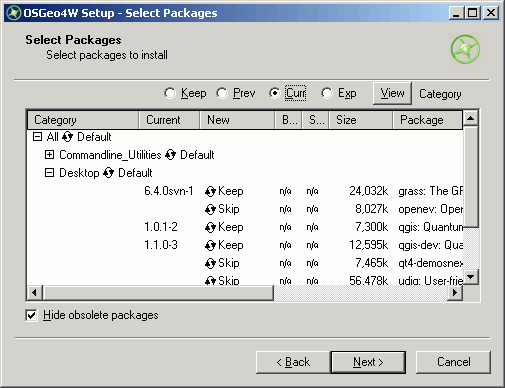Toggle the grass package Keep cycle icon

(x=210, y=191)
